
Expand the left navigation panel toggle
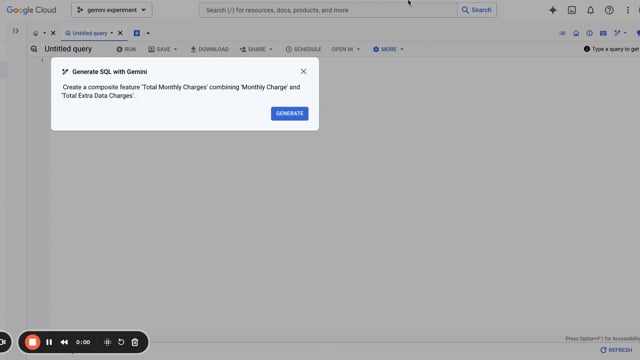coord(16,31)
